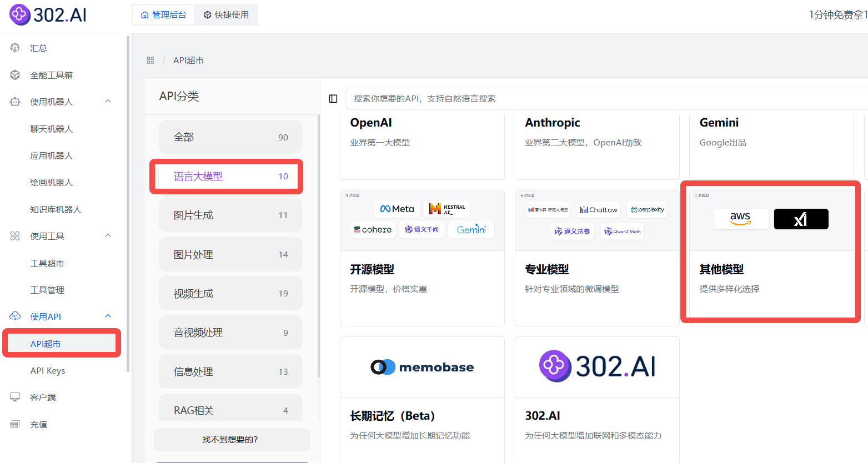Open the Anthropic card title
This screenshot has height=463, width=868.
[x=553, y=123]
